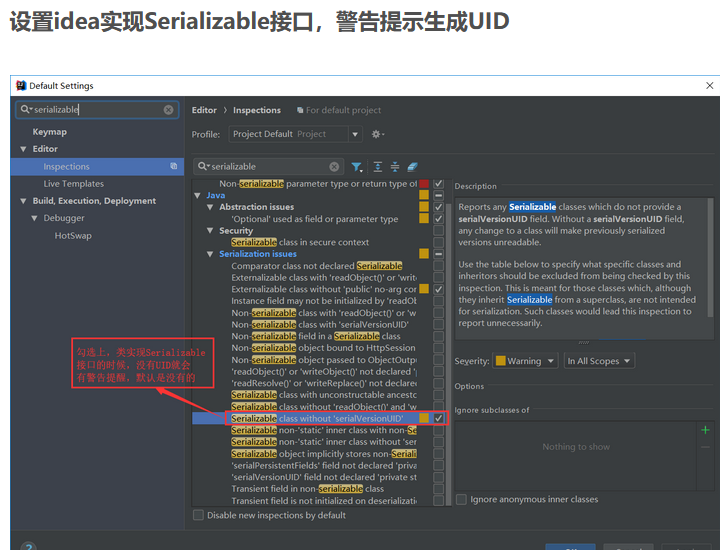Click the magnifier icon in settings search
This screenshot has width=720, height=550.
(x=26, y=109)
